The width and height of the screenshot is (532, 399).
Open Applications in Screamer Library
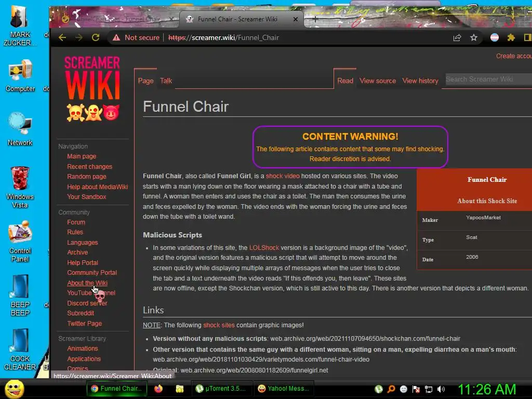point(84,359)
